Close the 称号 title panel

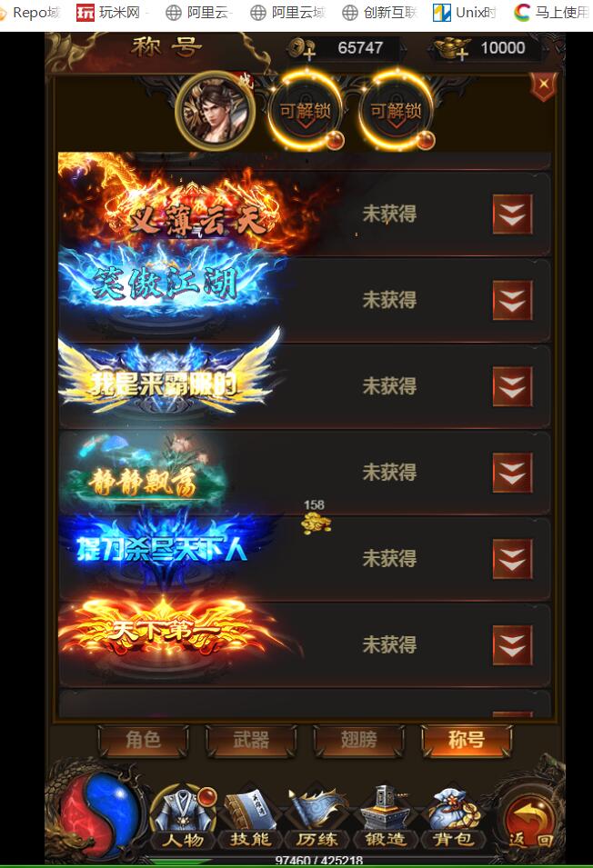[x=544, y=85]
